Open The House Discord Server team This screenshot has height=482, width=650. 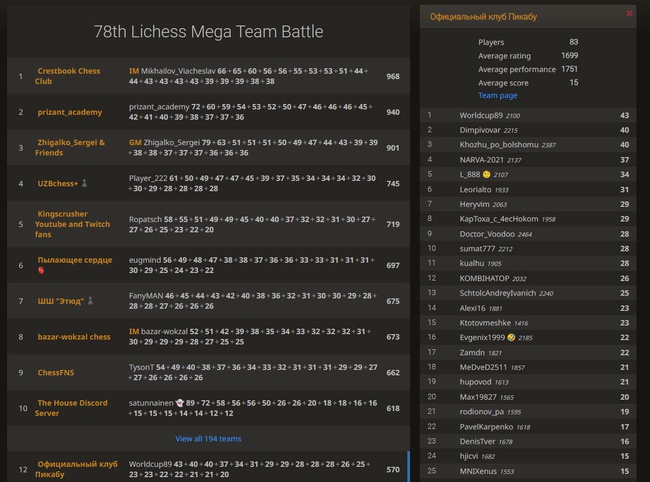(71, 408)
